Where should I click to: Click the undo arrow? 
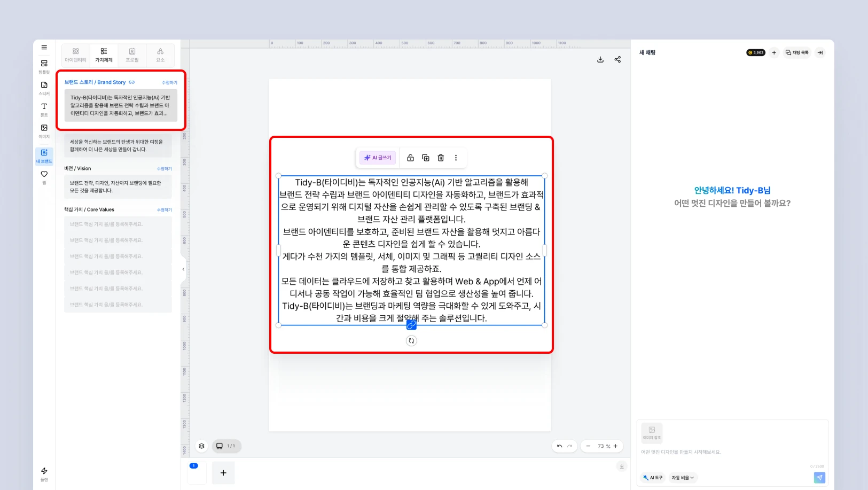559,446
